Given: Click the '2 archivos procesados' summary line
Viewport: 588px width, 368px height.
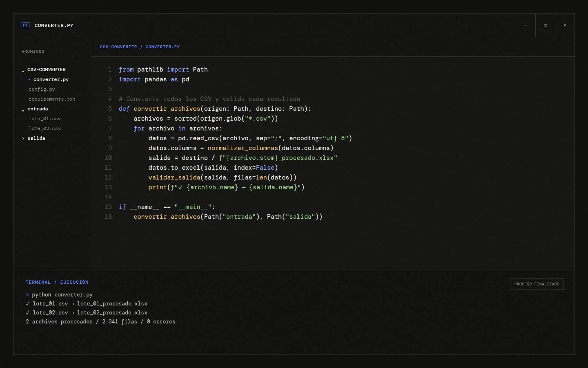Looking at the screenshot, I should 100,321.
